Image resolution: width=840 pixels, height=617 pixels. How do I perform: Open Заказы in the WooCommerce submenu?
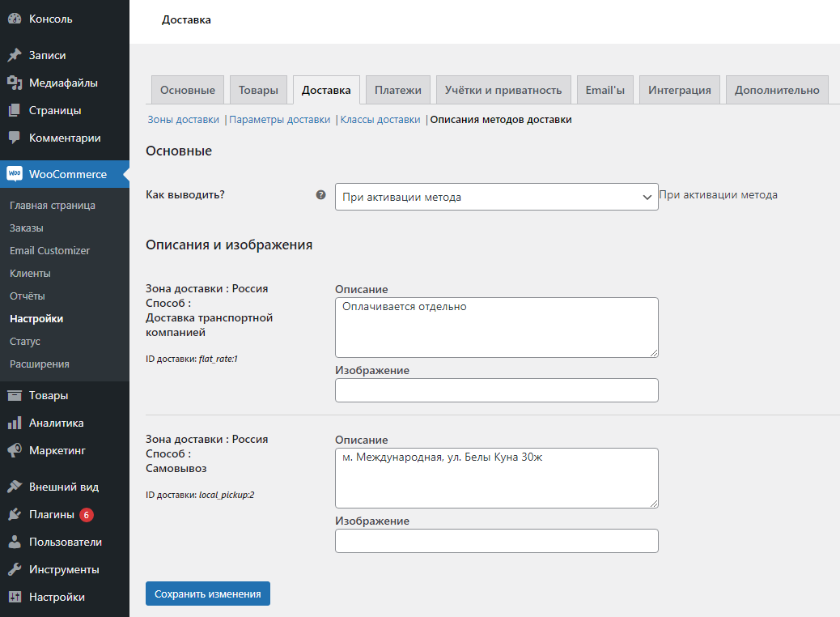click(x=26, y=228)
